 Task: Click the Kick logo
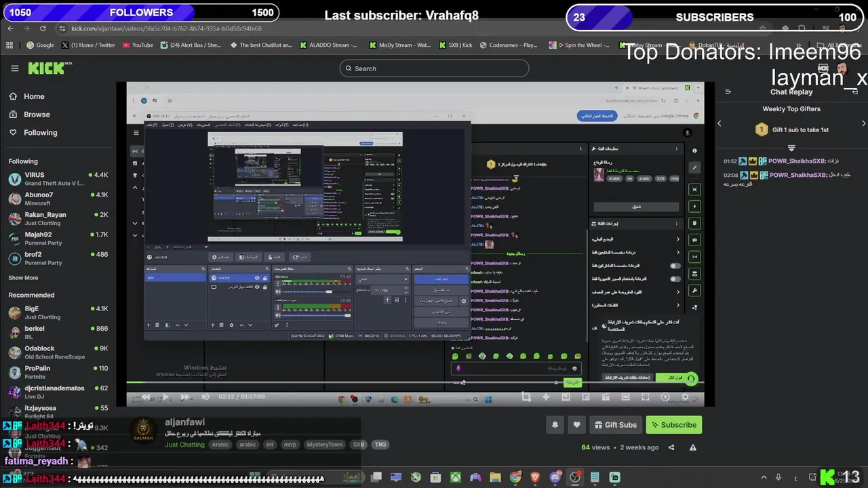[49, 68]
